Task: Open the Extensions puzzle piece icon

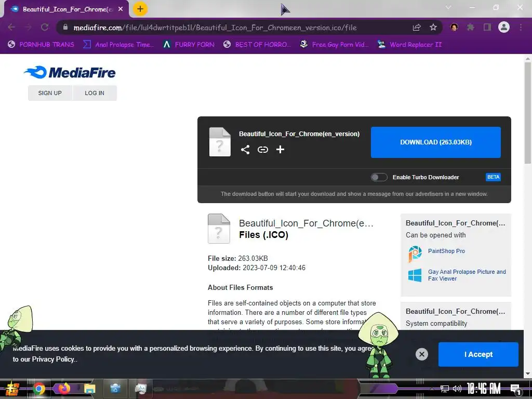Action: (471, 27)
